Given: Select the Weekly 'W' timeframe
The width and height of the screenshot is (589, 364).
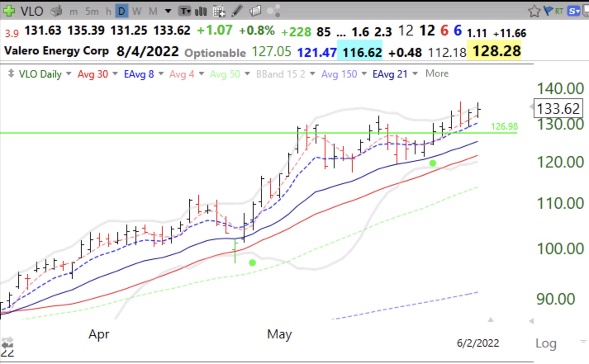Looking at the screenshot, I should point(137,11).
